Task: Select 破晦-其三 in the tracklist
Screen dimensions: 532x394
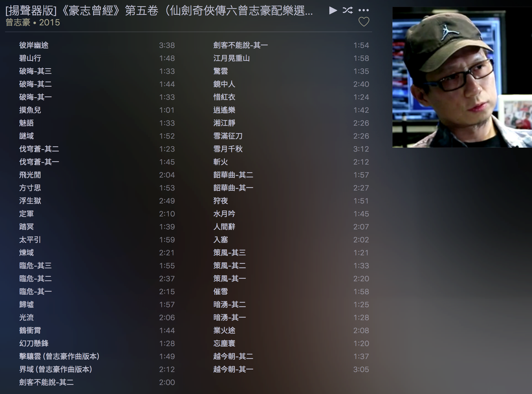Action: pos(35,71)
